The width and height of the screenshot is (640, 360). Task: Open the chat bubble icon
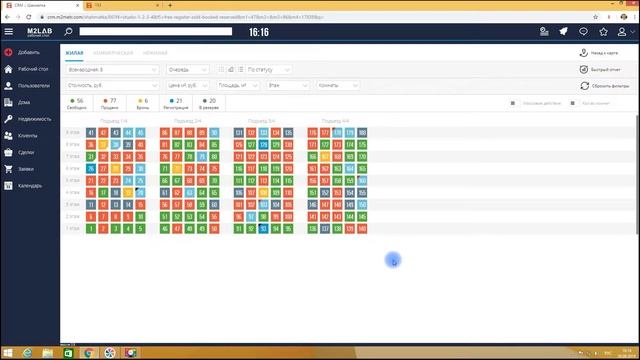[x=584, y=31]
